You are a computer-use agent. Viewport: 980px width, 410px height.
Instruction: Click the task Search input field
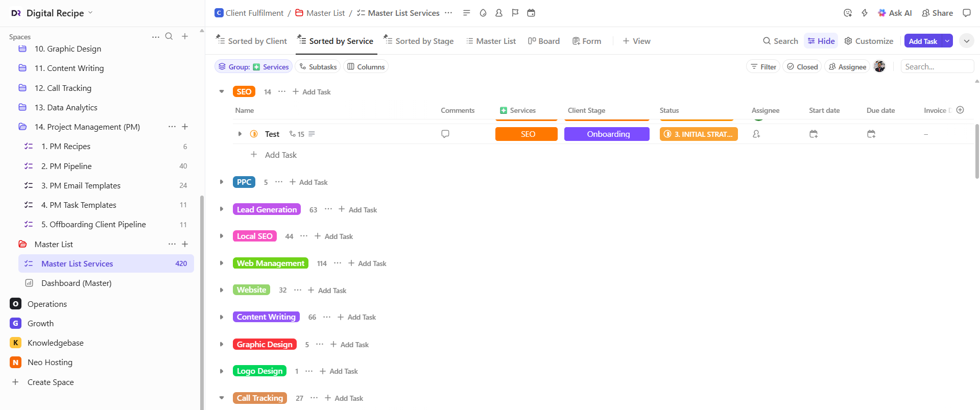click(x=937, y=67)
